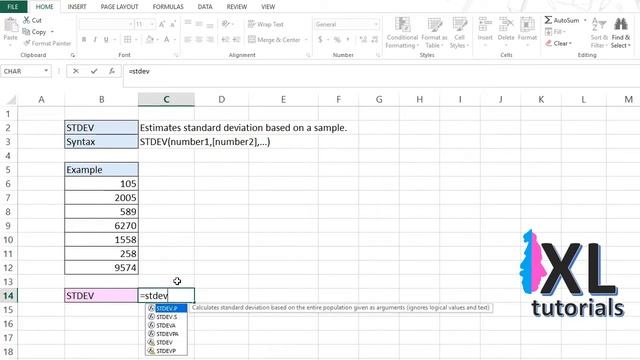Image resolution: width=640 pixels, height=360 pixels.
Task: Open the Fill dropdown in Editing
Action: [x=556, y=32]
